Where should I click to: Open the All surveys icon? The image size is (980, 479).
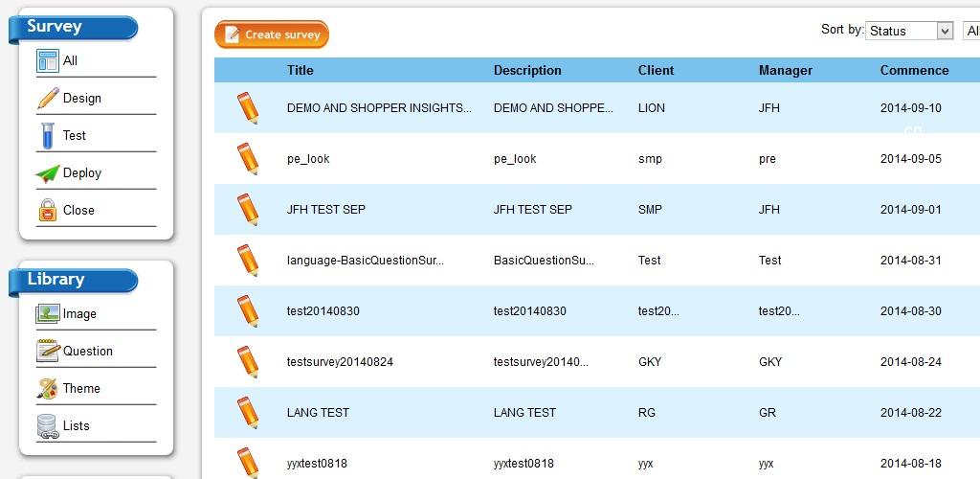pyautogui.click(x=48, y=61)
